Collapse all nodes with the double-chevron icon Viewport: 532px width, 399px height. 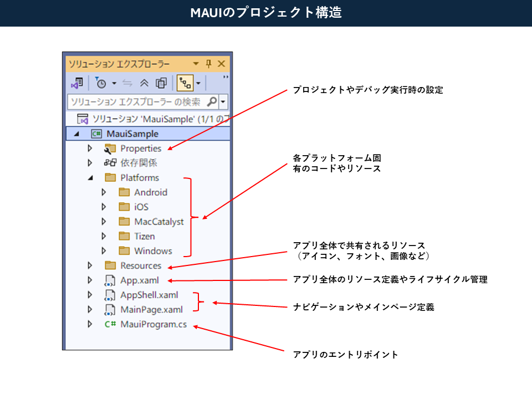pyautogui.click(x=144, y=83)
